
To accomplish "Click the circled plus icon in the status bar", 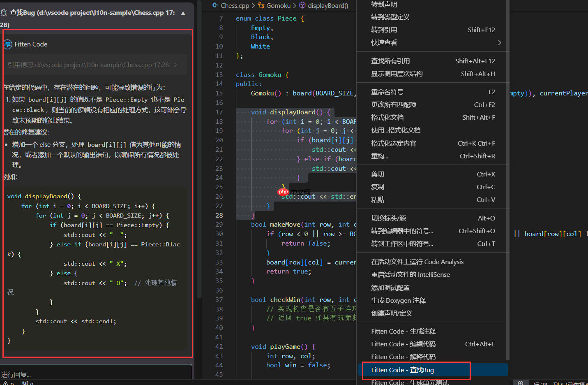I will tap(521, 383).
